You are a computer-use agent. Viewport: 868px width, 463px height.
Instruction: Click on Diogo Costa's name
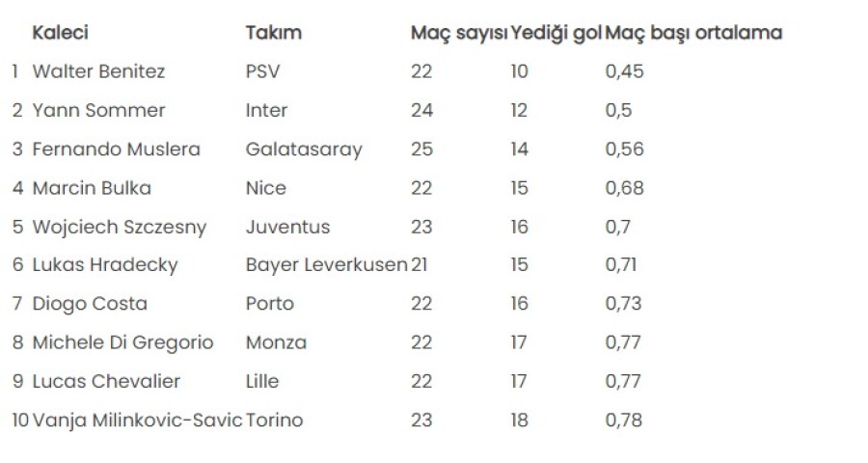pyautogui.click(x=90, y=304)
